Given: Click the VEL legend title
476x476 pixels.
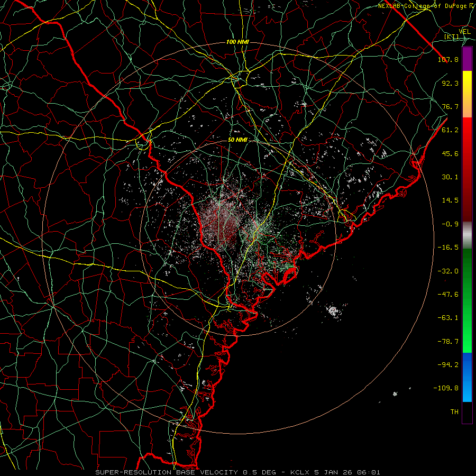Looking at the screenshot, I should coord(464,32).
